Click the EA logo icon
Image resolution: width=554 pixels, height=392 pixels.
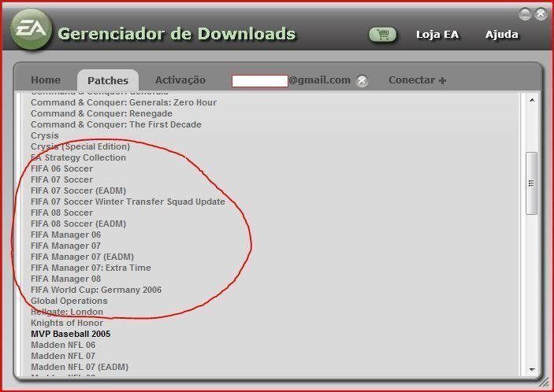point(32,29)
